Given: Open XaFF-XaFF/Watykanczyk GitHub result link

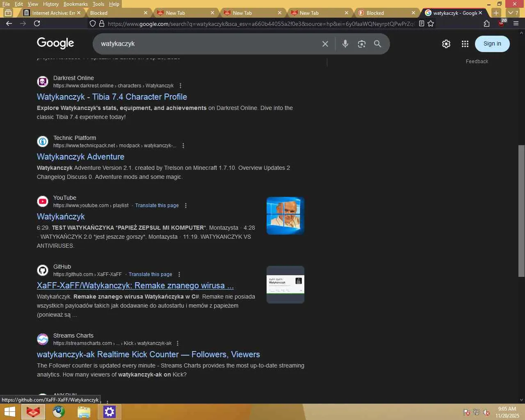Looking at the screenshot, I should tap(135, 285).
